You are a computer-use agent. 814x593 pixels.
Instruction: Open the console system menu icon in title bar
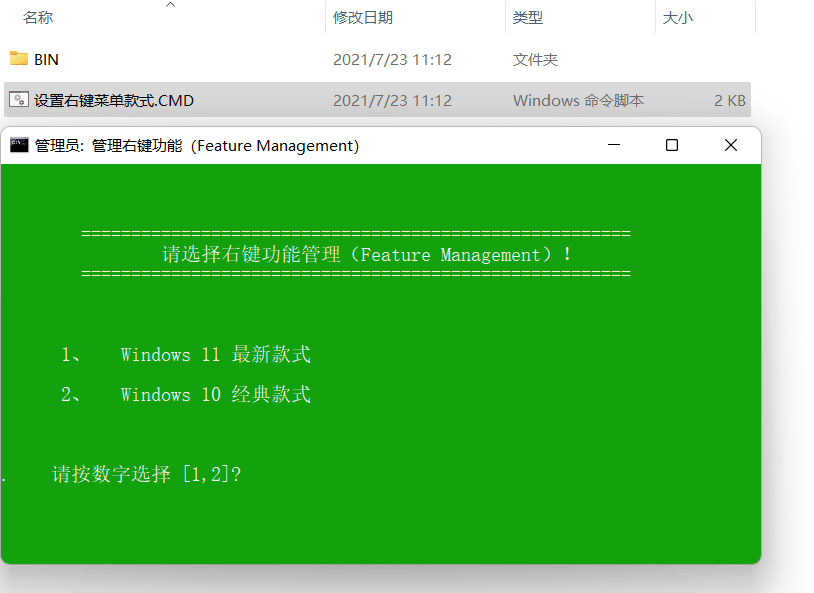[19, 145]
